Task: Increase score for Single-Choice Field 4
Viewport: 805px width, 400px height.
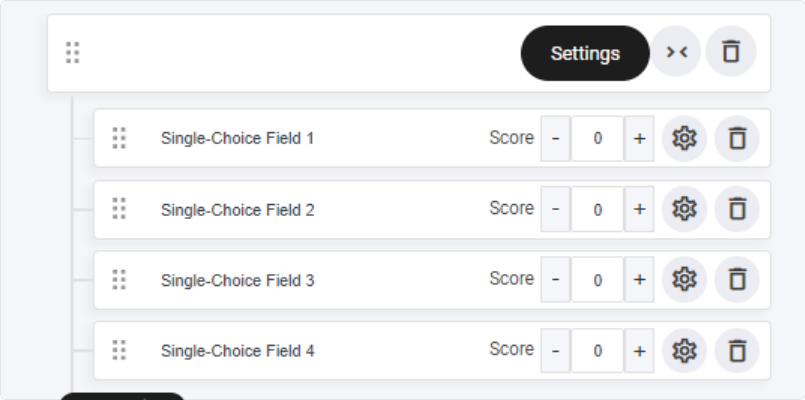Action: pyautogui.click(x=639, y=351)
